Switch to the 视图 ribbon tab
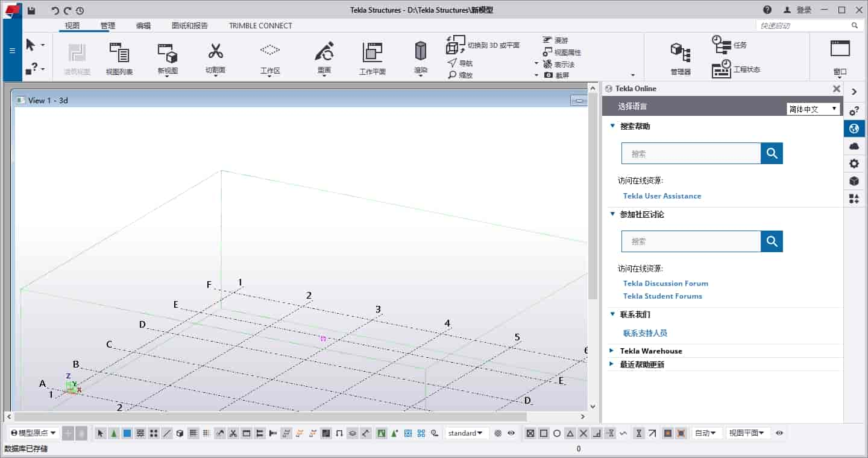 point(72,25)
